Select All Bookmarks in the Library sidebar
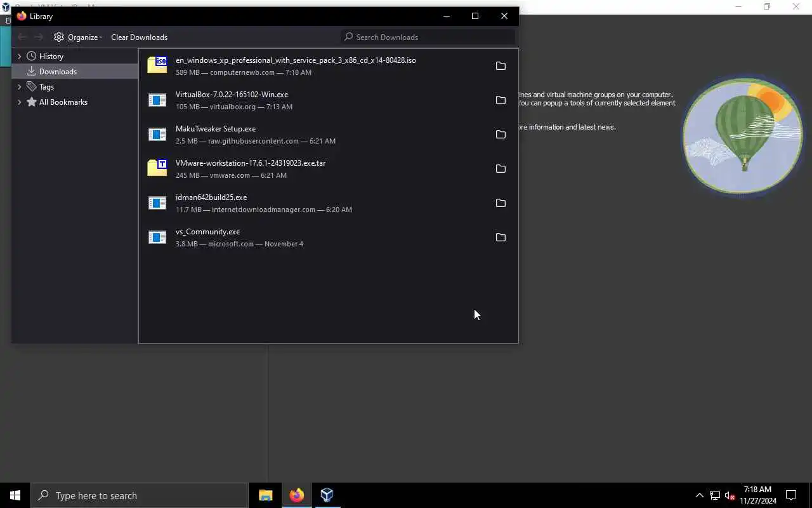The width and height of the screenshot is (812, 508). 75,102
